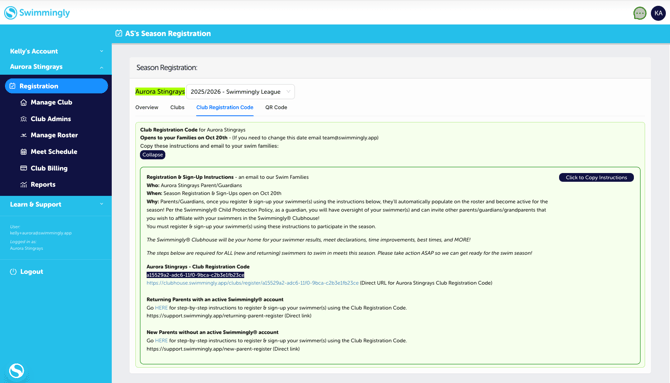670x383 pixels.
Task: Open the clubhouse direct registration URL link
Action: click(253, 283)
